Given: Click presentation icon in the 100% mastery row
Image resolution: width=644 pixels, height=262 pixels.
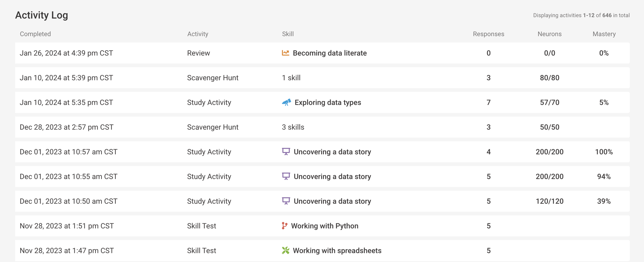Looking at the screenshot, I should [x=286, y=152].
